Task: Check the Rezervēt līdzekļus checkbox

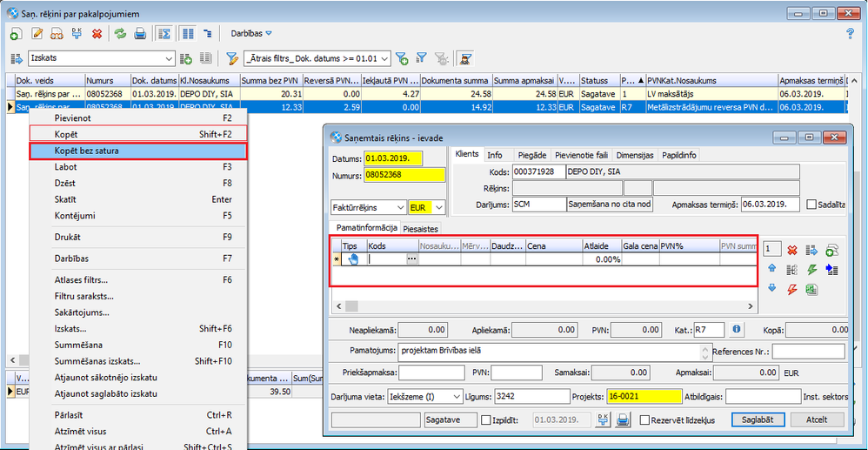Action: 645,420
